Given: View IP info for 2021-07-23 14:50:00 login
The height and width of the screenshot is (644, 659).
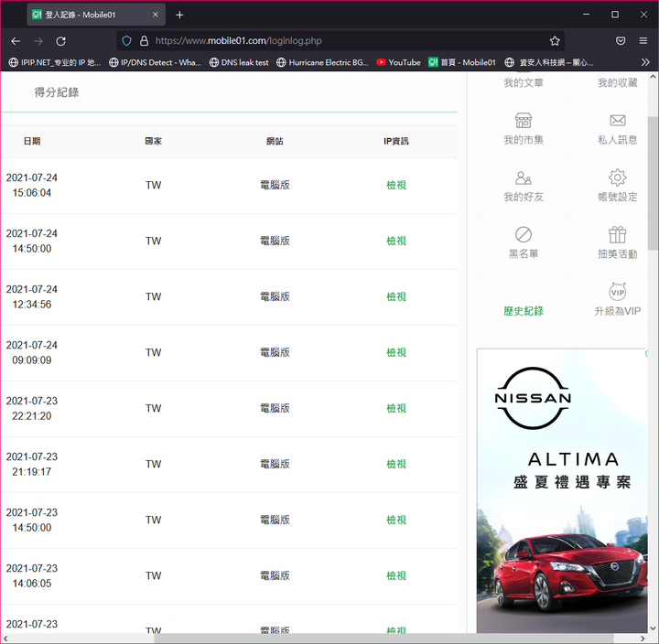Looking at the screenshot, I should pyautogui.click(x=396, y=521).
